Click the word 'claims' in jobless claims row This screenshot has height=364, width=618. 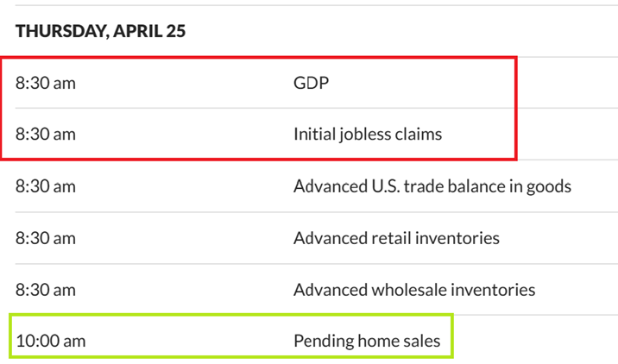coord(419,135)
